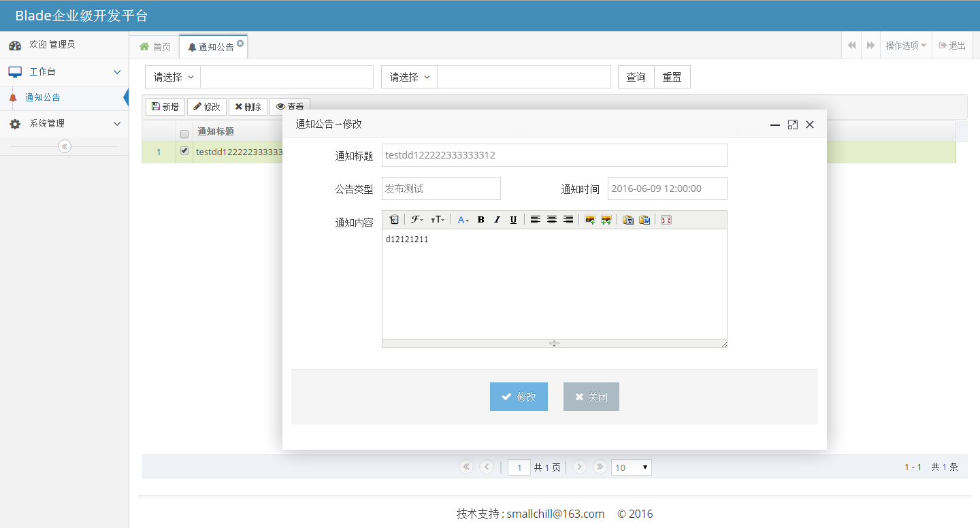Insert multiple images into content
980x528 pixels.
coord(606,220)
